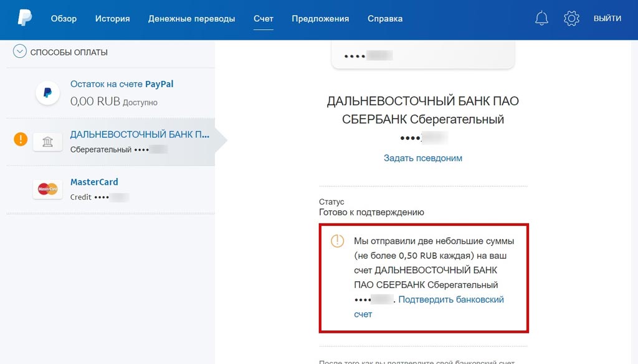Image resolution: width=638 pixels, height=364 pixels.
Task: Open the Справка menu item
Action: pyautogui.click(x=385, y=19)
